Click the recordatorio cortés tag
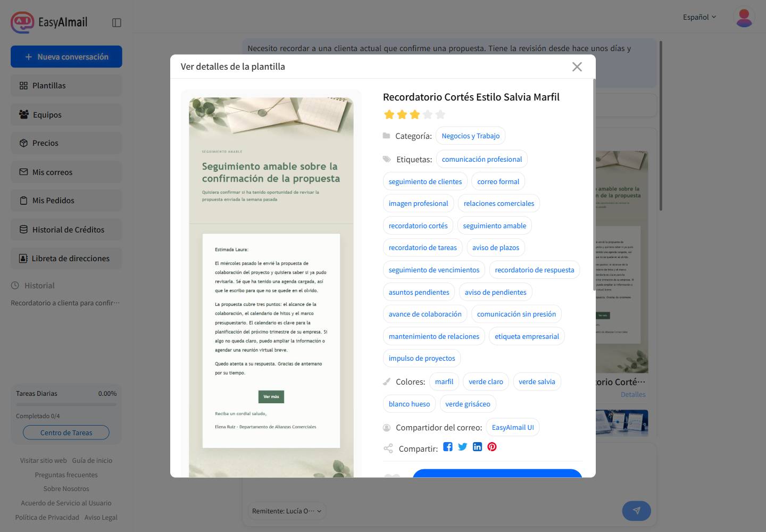 point(418,226)
